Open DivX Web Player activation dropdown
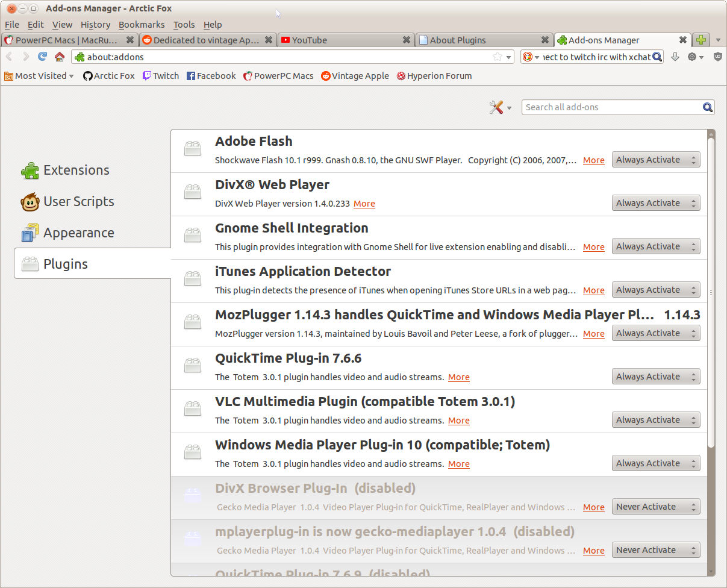The width and height of the screenshot is (727, 588). click(x=656, y=203)
